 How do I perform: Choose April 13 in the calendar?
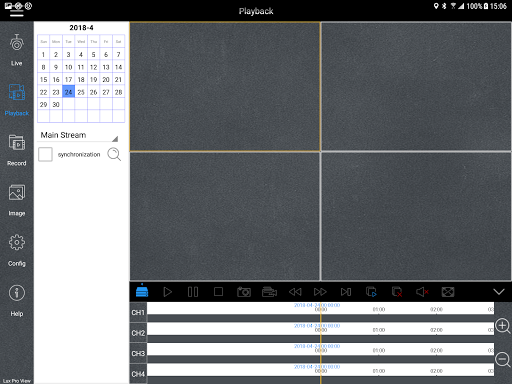pyautogui.click(x=106, y=67)
